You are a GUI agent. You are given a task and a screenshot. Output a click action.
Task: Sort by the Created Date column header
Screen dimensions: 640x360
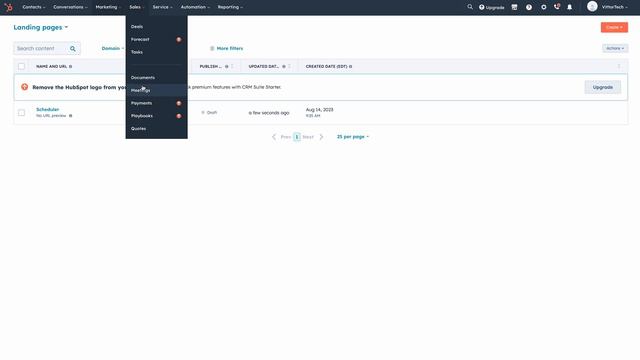[326, 67]
